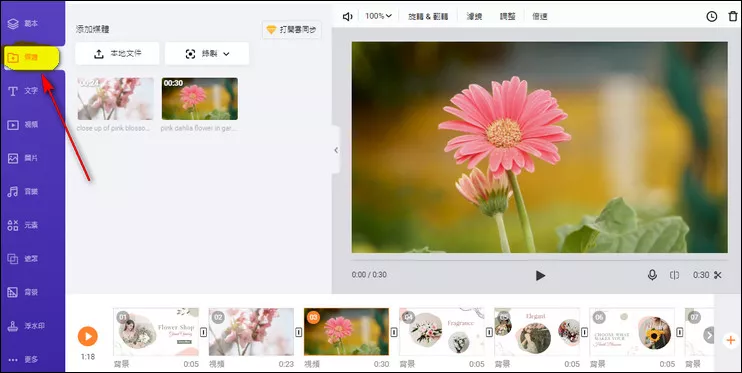Image resolution: width=742 pixels, height=373 pixels.
Task: Open the background tab in the sidebar
Action: coord(23,293)
